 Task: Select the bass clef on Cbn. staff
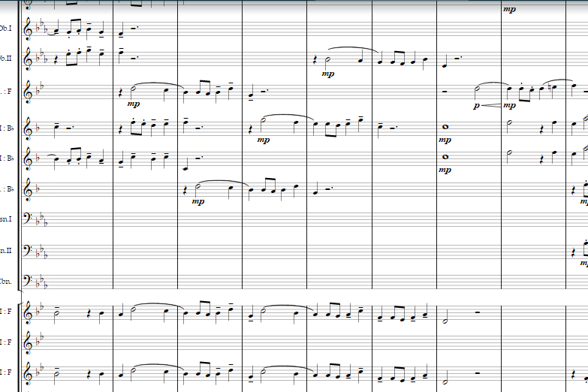click(27, 279)
